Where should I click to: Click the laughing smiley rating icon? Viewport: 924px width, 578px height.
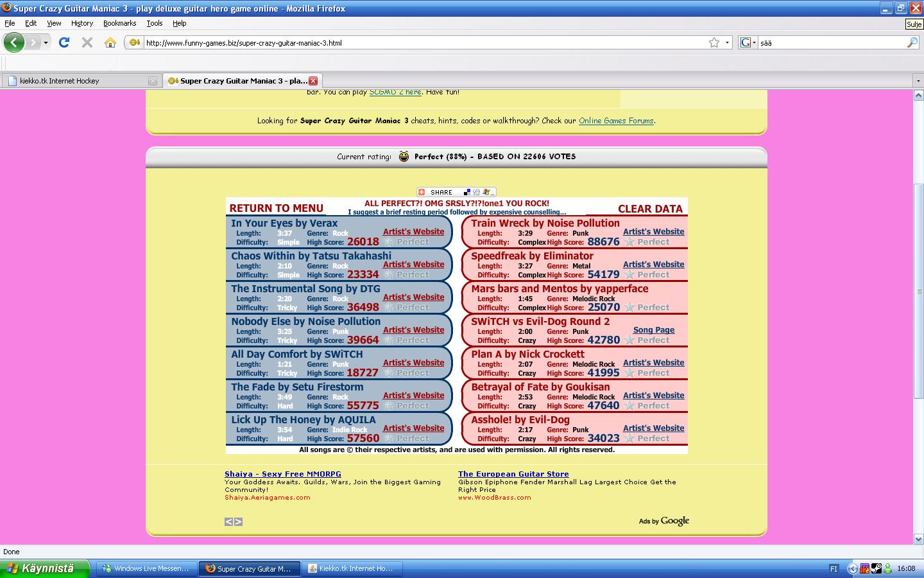[x=404, y=157]
